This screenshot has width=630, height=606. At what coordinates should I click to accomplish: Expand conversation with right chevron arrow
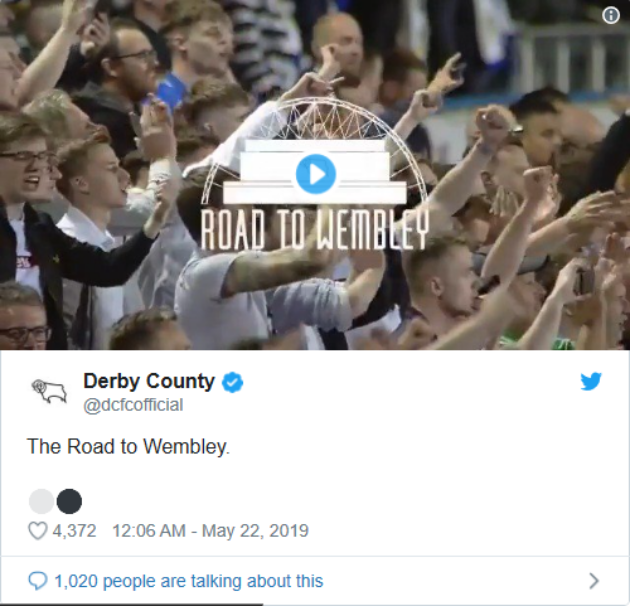(x=594, y=581)
